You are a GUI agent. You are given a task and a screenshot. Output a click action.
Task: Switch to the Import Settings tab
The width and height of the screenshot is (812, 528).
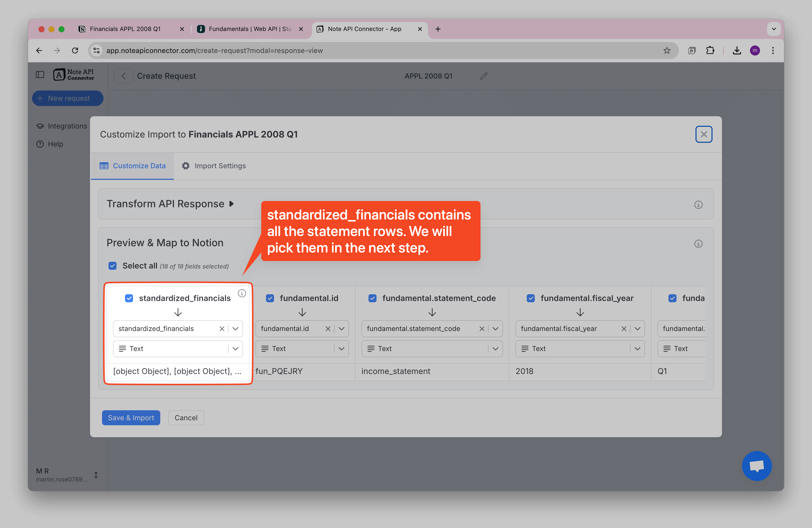coord(220,166)
